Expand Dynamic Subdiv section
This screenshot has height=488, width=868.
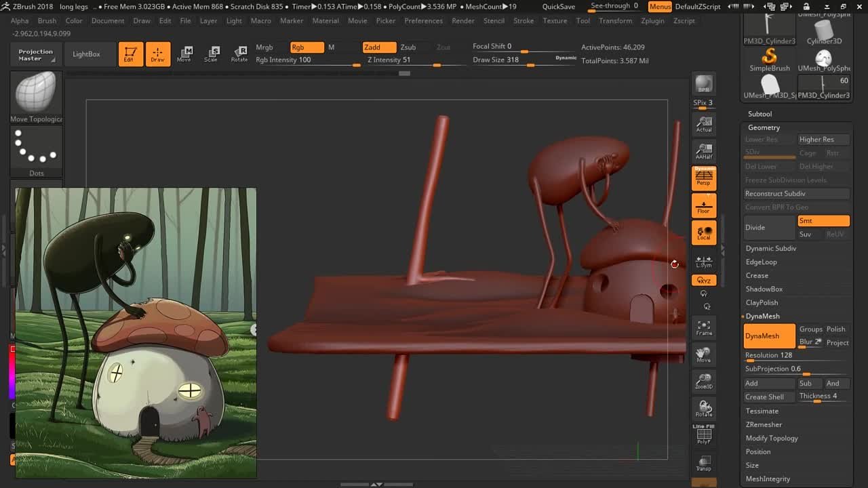771,249
